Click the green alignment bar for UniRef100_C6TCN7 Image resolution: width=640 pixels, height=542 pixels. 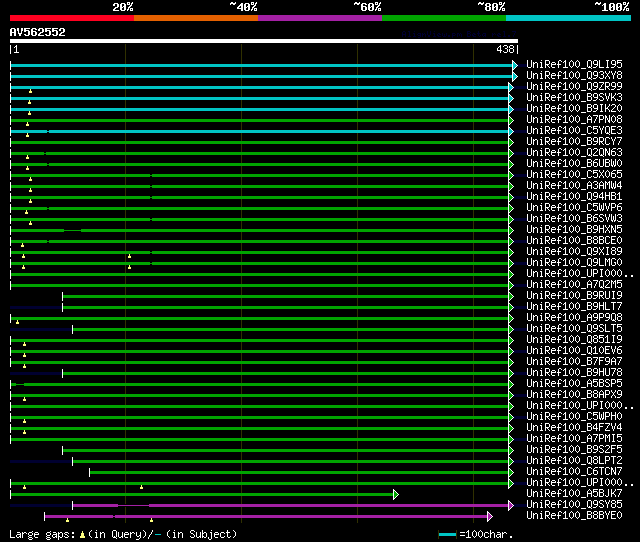click(x=300, y=472)
